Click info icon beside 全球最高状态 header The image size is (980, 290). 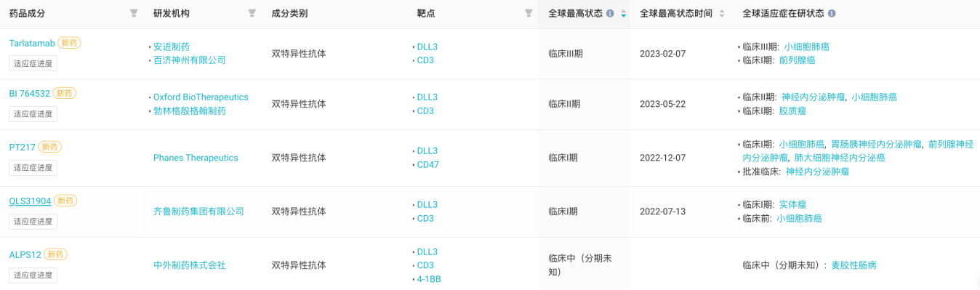[610, 13]
